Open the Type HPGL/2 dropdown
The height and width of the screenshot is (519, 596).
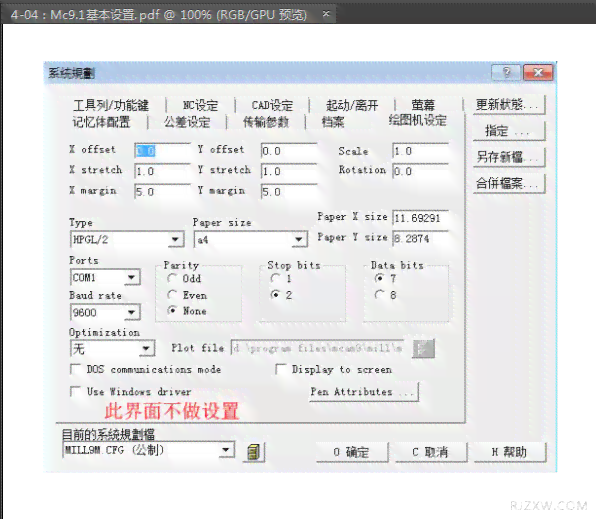175,240
